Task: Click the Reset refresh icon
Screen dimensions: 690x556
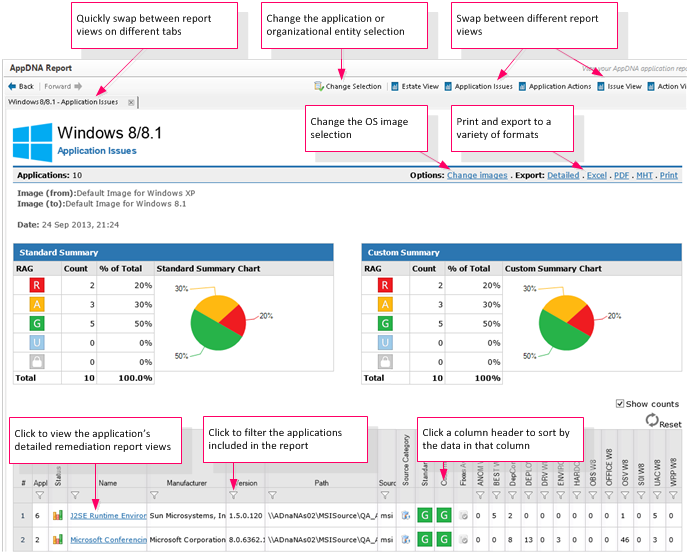Action: pos(652,420)
